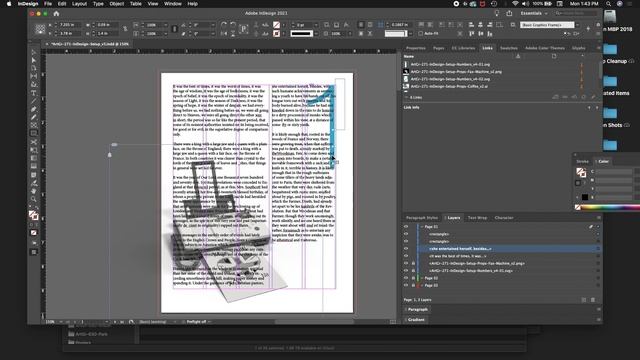
Task: Click the Share document icon
Action: point(509,13)
